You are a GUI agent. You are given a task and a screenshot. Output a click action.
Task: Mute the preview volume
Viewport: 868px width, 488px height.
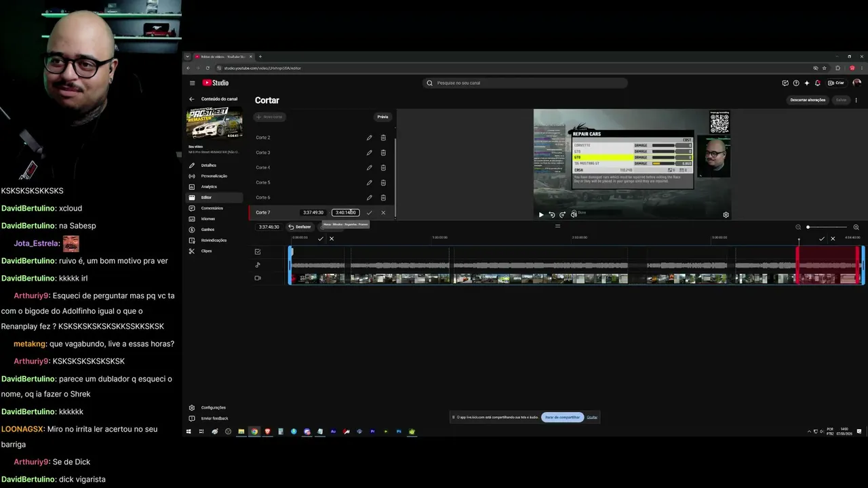click(x=574, y=215)
